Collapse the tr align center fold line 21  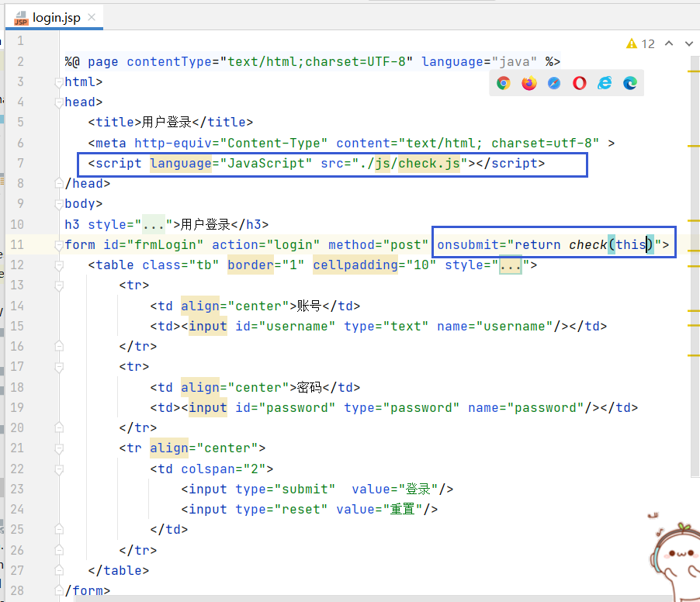click(x=58, y=448)
